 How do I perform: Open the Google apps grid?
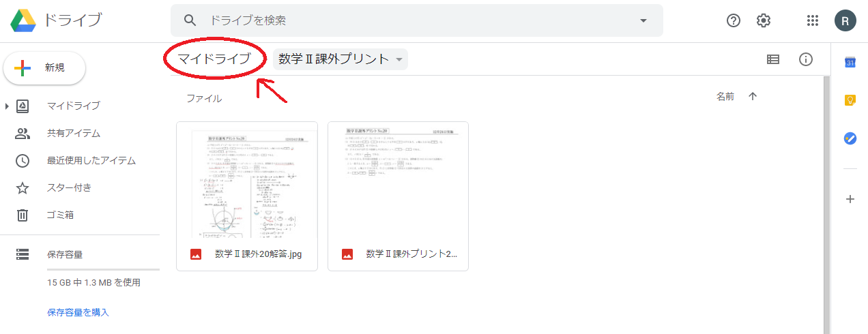[812, 20]
